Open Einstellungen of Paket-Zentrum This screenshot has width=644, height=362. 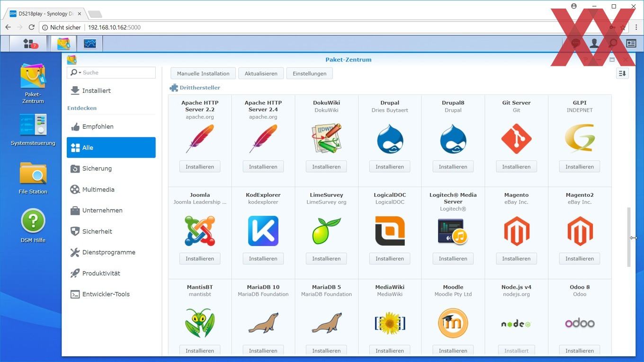pos(310,73)
